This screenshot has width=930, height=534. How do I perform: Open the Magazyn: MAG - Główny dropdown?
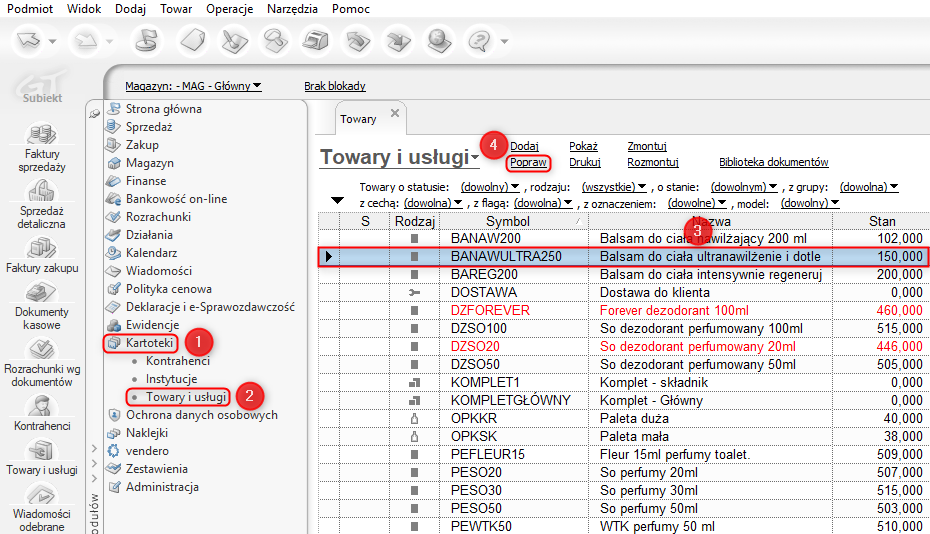pyautogui.click(x=193, y=86)
